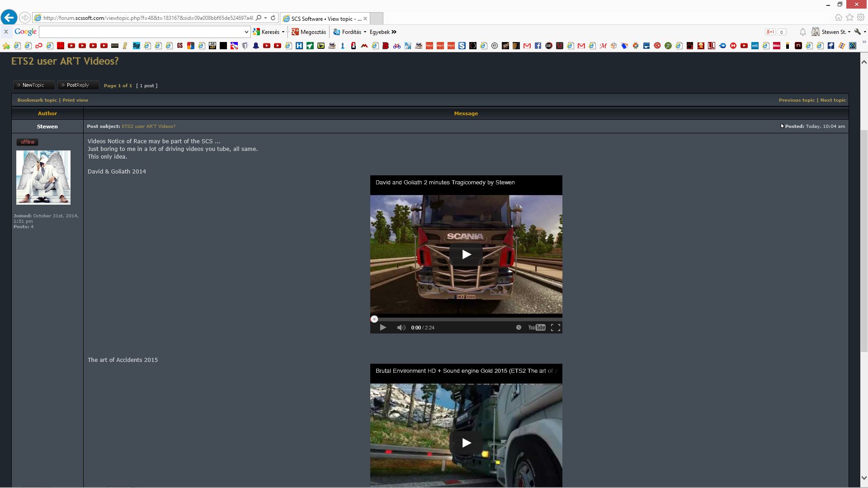This screenshot has height=488, width=868.
Task: Expand the Keresés dropdown arrow
Action: click(283, 32)
